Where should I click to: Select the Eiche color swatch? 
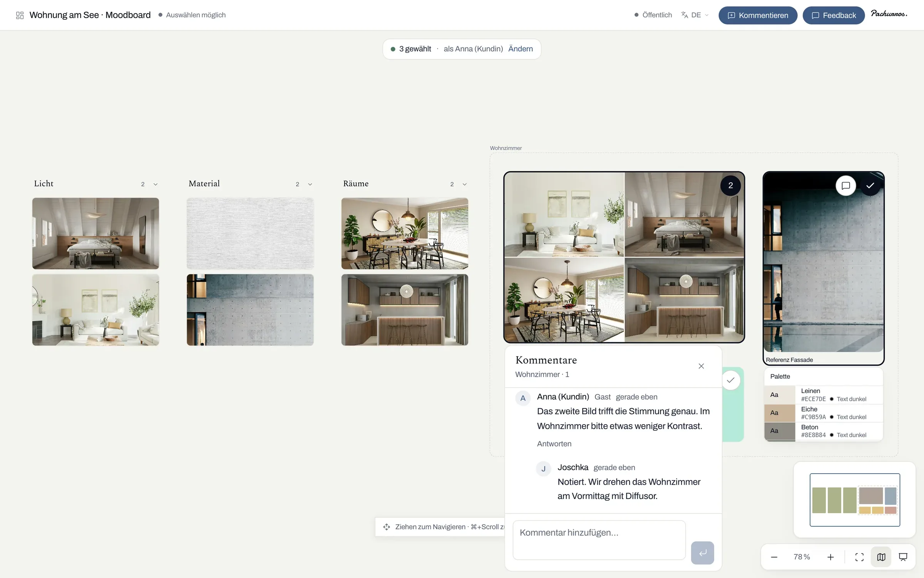tap(780, 413)
